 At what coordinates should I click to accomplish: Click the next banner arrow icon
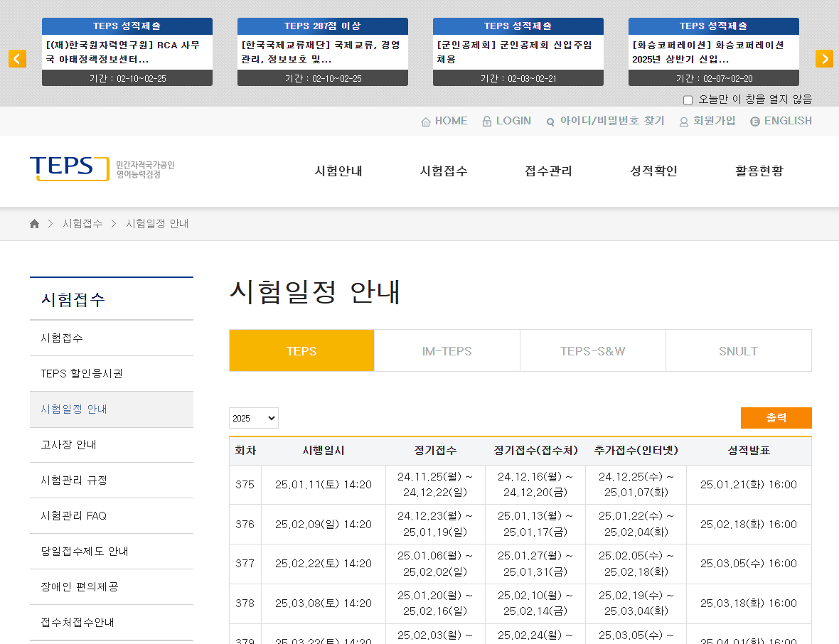pos(824,58)
